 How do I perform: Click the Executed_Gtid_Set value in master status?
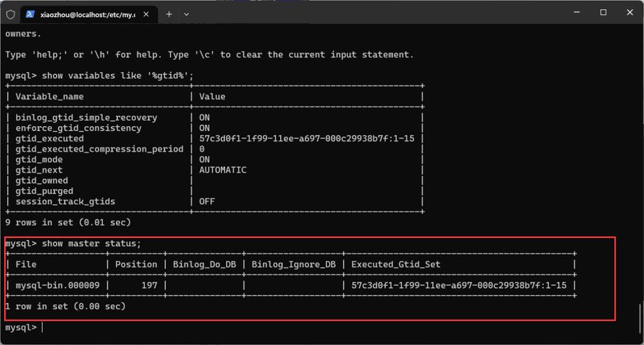tap(459, 286)
